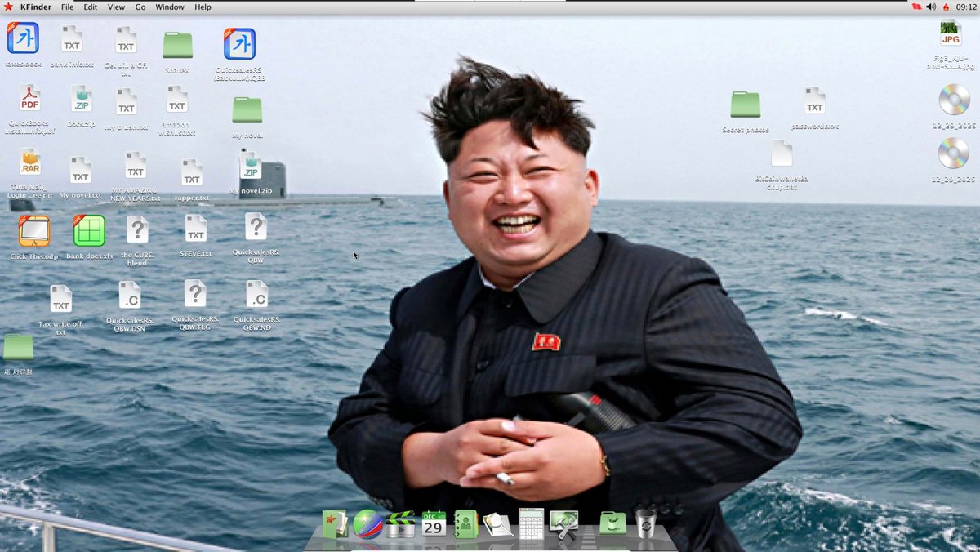Open the folder with the Korean name
This screenshot has height=552, width=980.
[18, 347]
